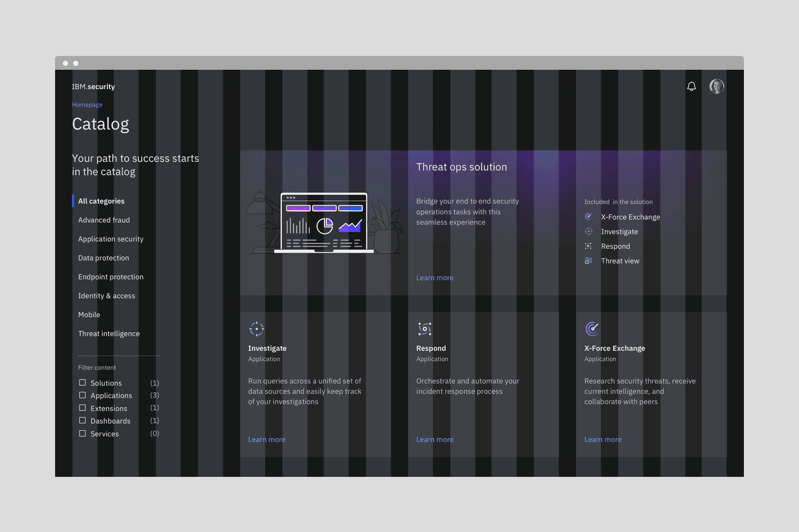Toggle the Dashboards filter checkbox

pyautogui.click(x=82, y=421)
